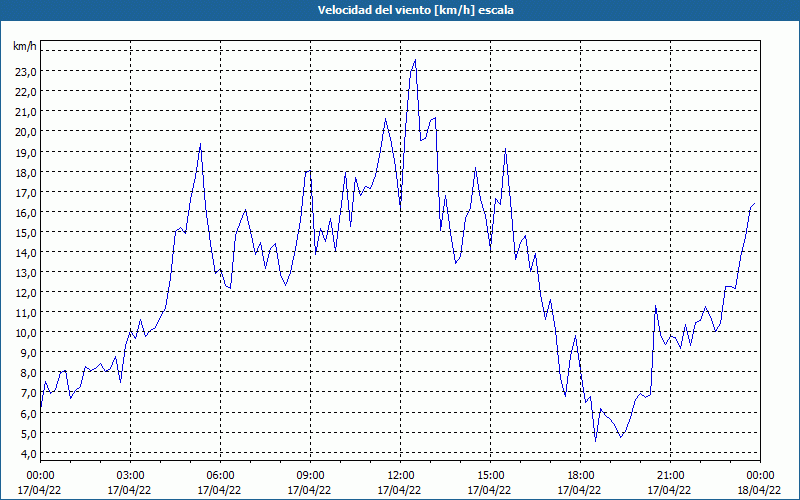Select the 11,0 y-axis value
The image size is (800, 500).
click(26, 313)
